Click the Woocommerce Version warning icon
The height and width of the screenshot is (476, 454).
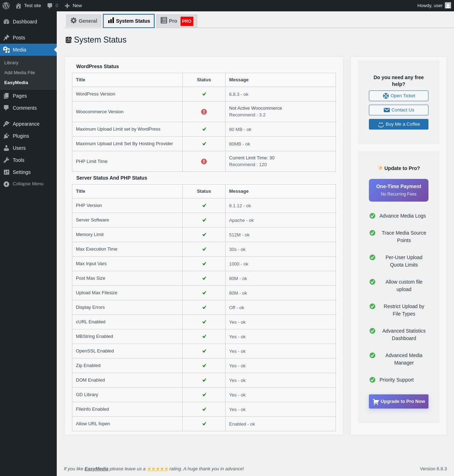click(x=204, y=112)
